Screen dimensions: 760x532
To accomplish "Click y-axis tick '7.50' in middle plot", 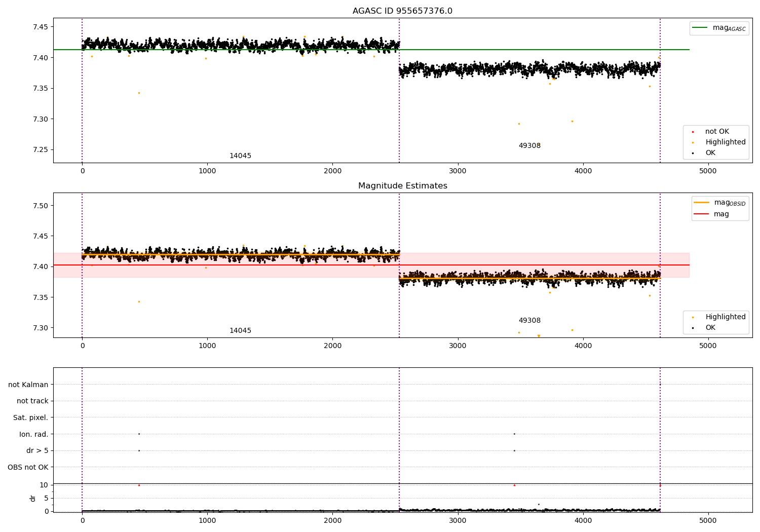I will [40, 206].
